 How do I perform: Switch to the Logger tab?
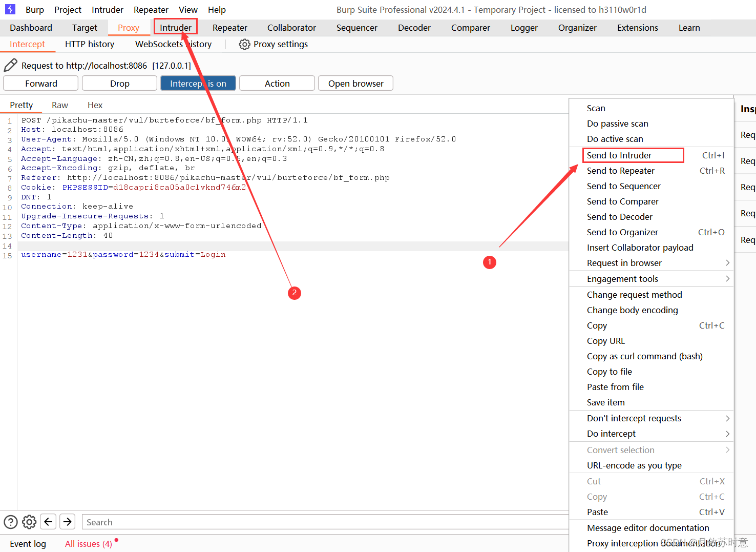coord(524,28)
